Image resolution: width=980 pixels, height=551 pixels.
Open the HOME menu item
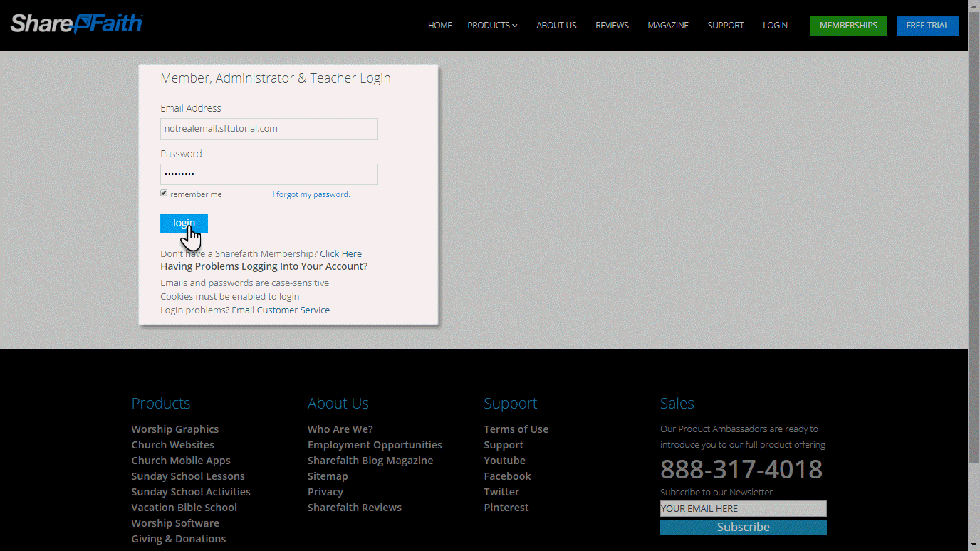tap(440, 26)
